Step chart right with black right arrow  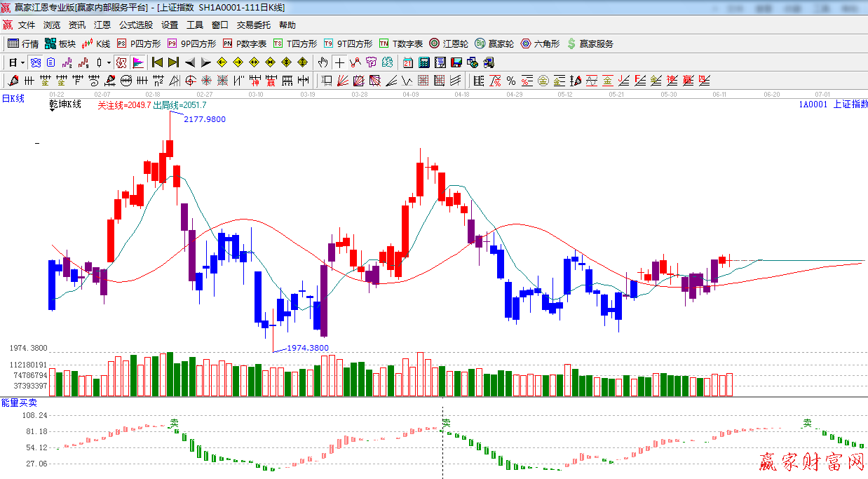(x=206, y=62)
